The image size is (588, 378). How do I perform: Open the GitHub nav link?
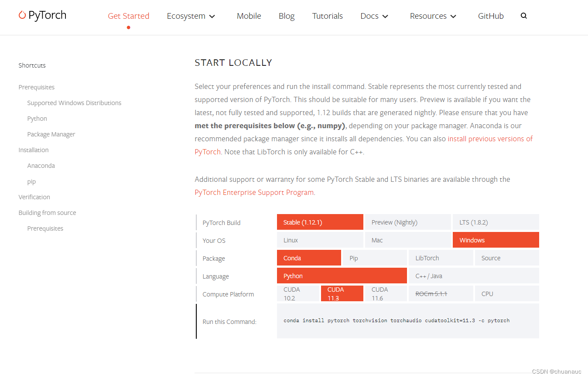point(491,16)
